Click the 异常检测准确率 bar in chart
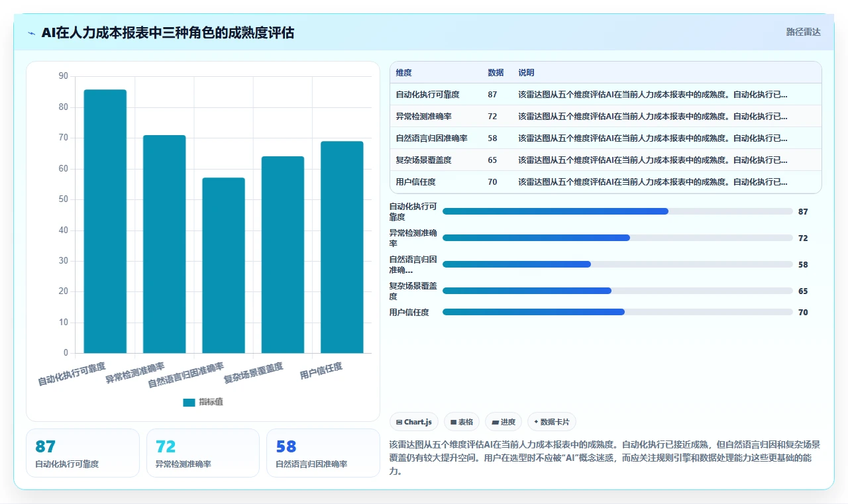The width and height of the screenshot is (848, 504). 164,244
